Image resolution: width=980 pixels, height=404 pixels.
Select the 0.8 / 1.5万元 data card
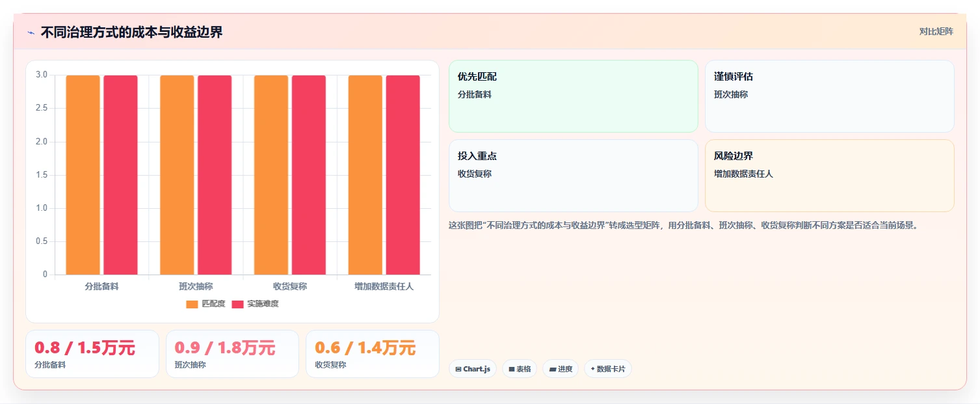[92, 354]
